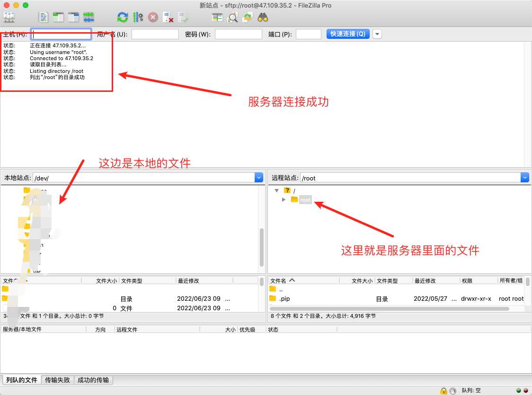Screen dimensions: 532x395
Task: Sort local list by file type column
Action: (x=148, y=280)
